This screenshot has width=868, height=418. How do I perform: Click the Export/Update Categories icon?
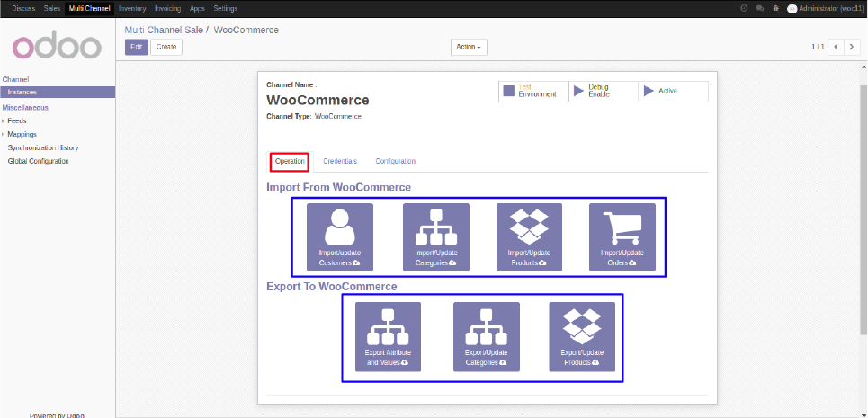tap(486, 336)
